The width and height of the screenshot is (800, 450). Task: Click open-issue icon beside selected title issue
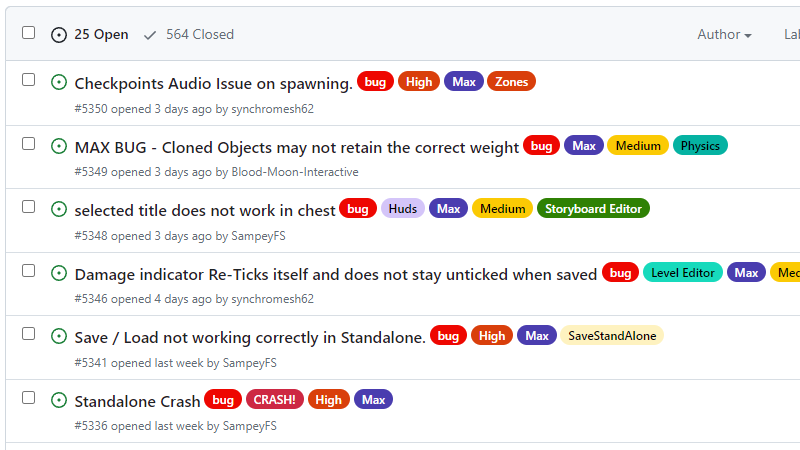point(59,210)
